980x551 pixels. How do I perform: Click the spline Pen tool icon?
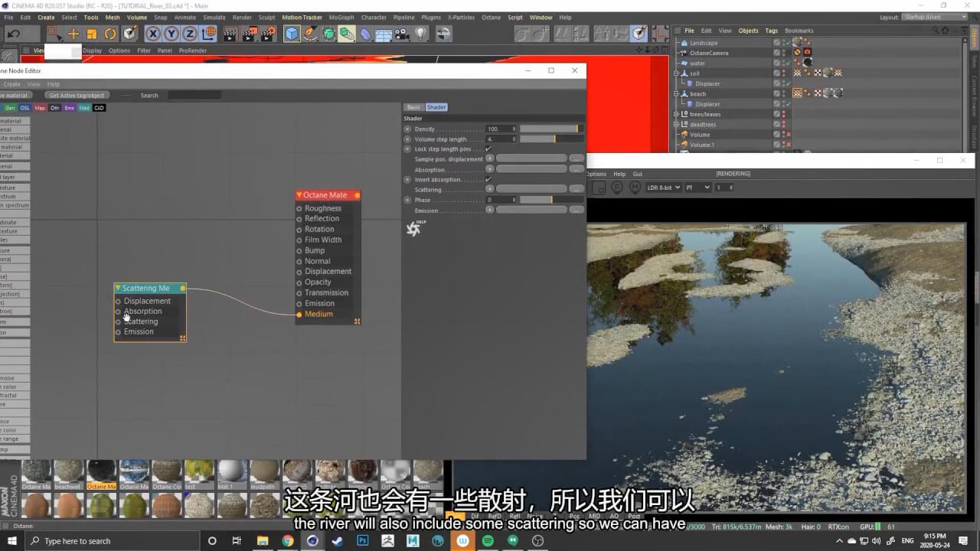[x=310, y=34]
